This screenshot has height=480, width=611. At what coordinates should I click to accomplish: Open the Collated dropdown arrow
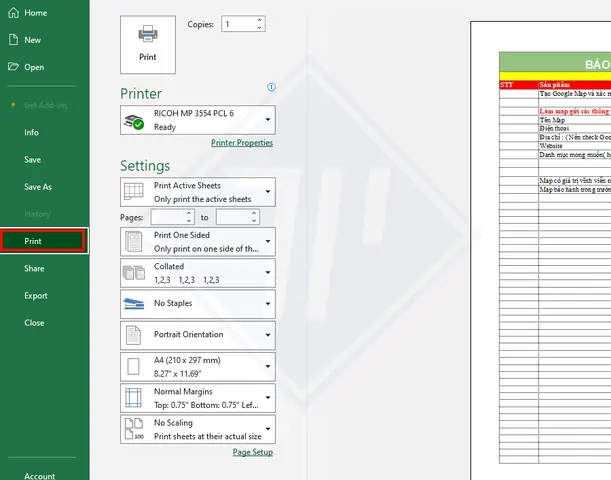click(268, 272)
